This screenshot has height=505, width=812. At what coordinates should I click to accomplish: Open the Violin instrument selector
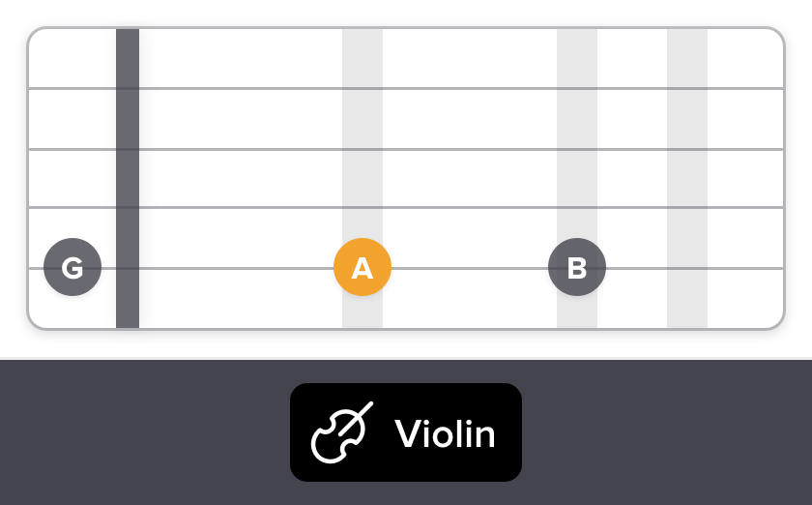coord(406,432)
